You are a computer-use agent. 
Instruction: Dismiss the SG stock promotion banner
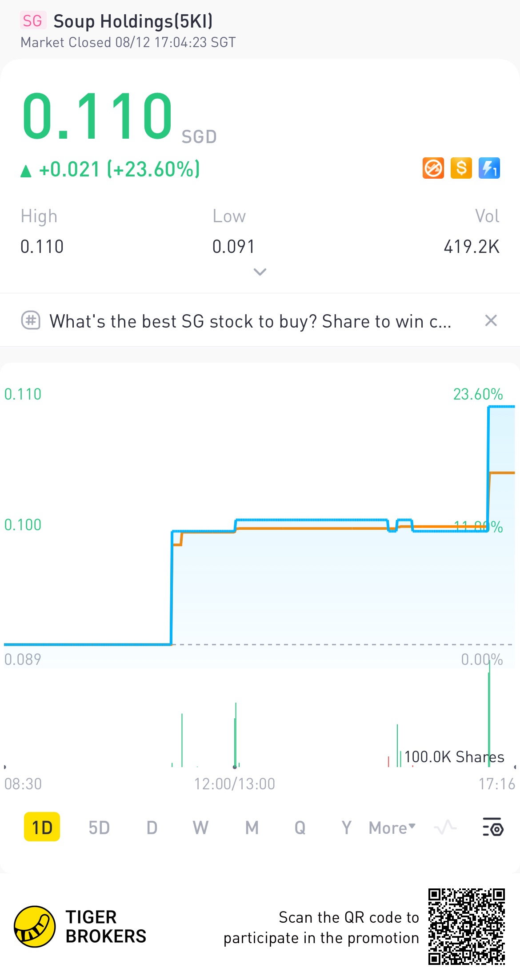(x=491, y=320)
